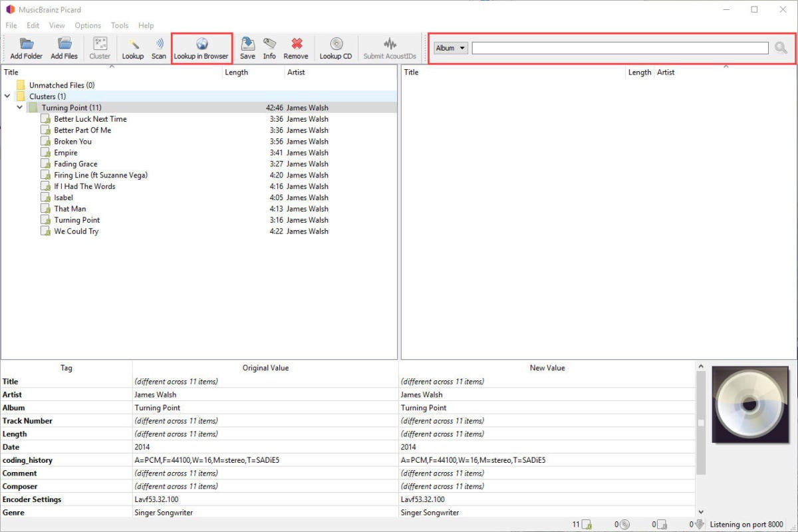The height and width of the screenshot is (532, 798).
Task: Click pending requests download status icon
Action: (x=700, y=525)
